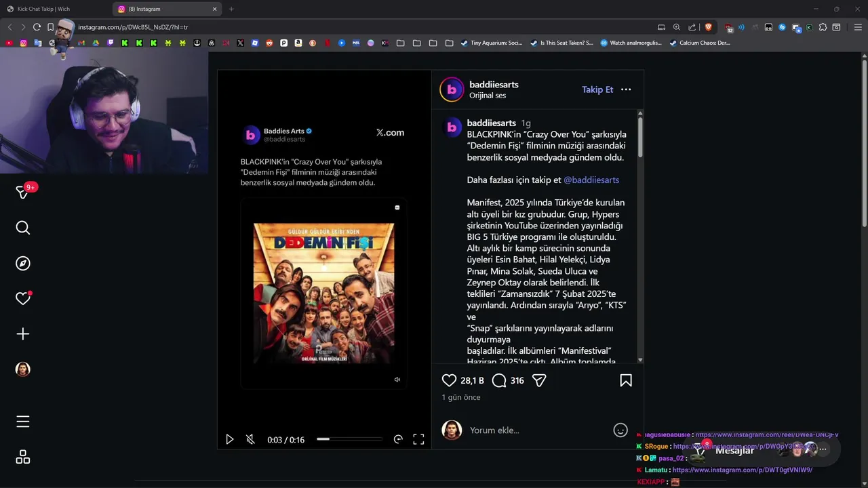Open the 316 comments count

(517, 381)
